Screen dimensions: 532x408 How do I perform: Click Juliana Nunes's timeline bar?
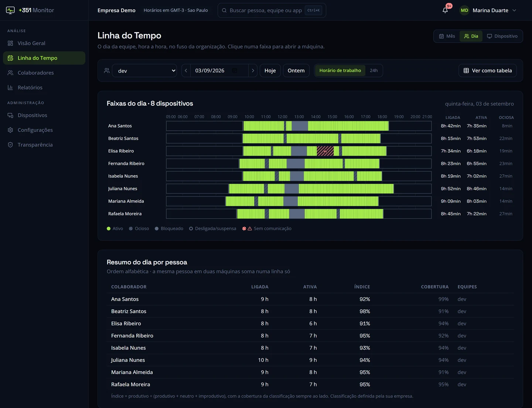click(299, 189)
